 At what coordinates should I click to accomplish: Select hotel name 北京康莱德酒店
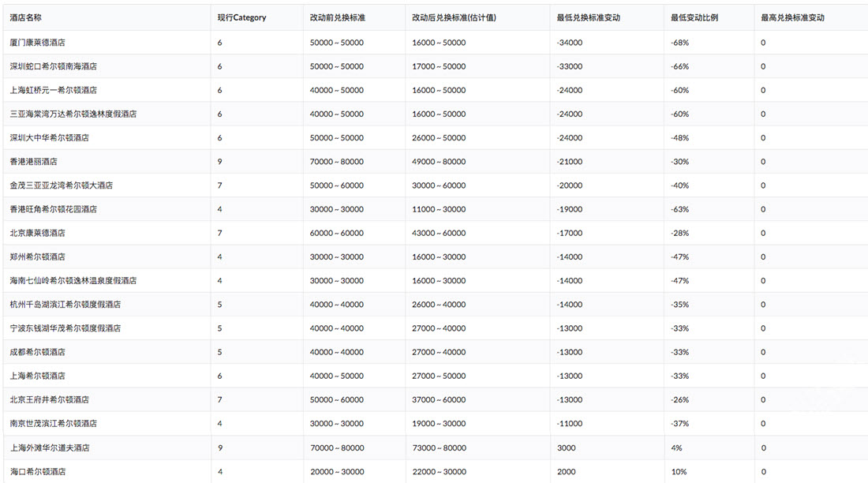click(37, 233)
